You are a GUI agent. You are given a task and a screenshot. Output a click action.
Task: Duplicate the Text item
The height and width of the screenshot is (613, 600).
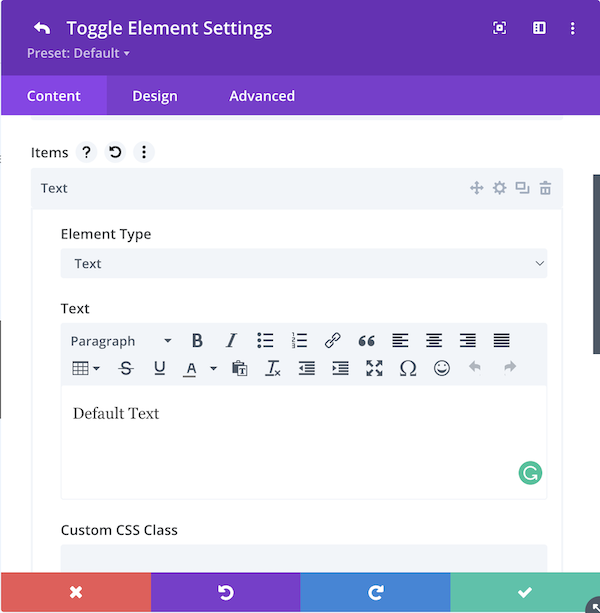click(x=522, y=188)
